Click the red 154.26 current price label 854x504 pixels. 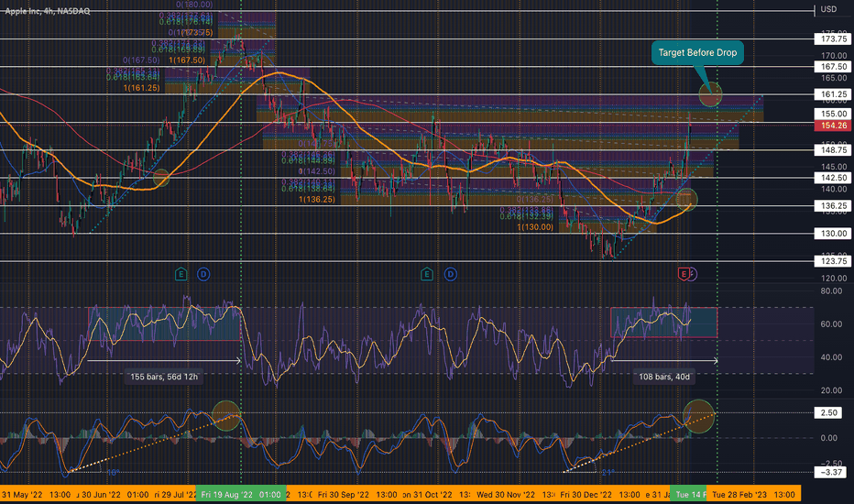(833, 126)
